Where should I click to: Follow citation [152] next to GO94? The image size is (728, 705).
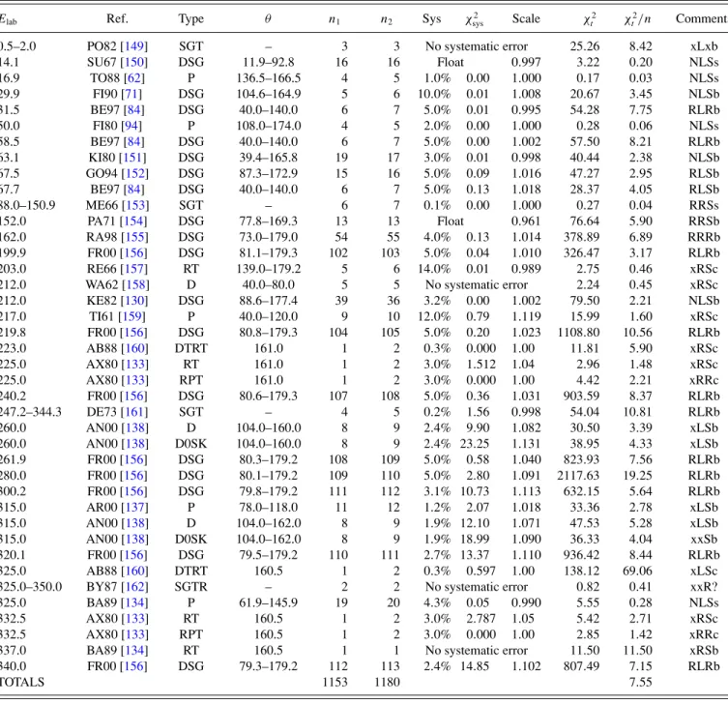pyautogui.click(x=134, y=173)
